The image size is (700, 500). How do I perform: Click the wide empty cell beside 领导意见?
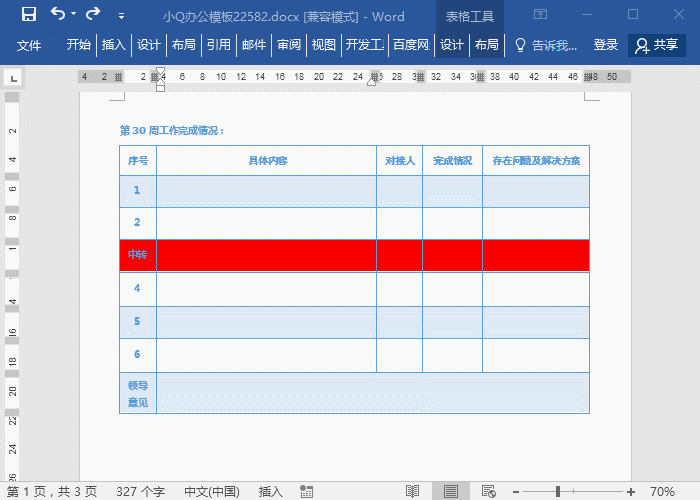click(x=373, y=393)
